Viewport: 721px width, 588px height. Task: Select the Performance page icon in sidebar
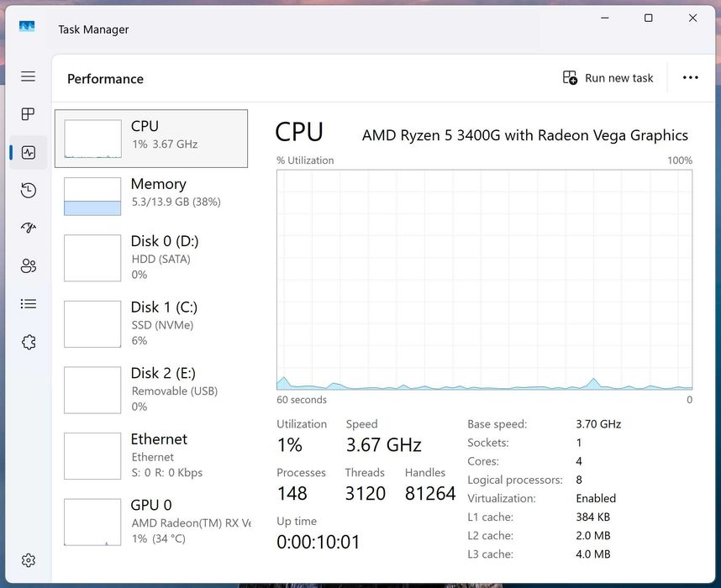tap(28, 152)
